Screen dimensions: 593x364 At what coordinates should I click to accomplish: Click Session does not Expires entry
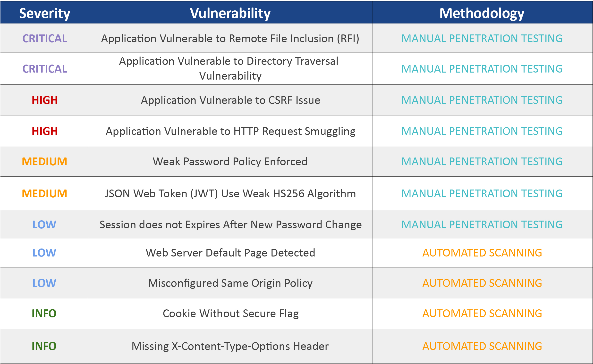click(231, 225)
